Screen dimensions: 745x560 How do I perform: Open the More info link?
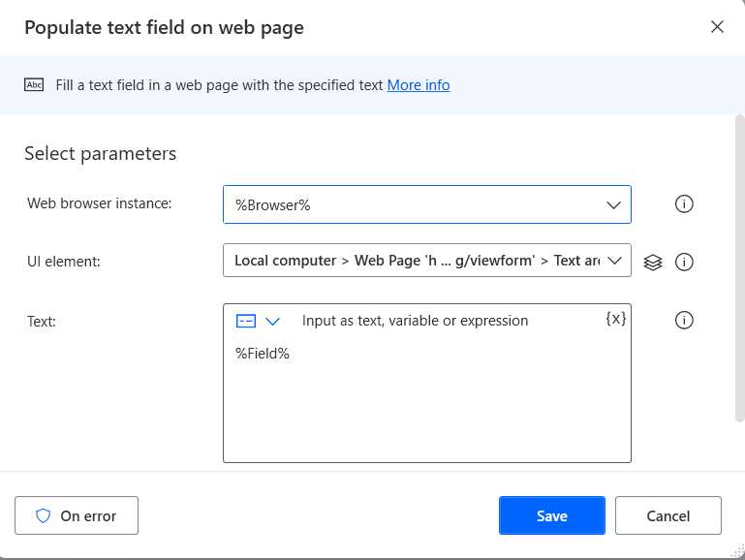(419, 85)
